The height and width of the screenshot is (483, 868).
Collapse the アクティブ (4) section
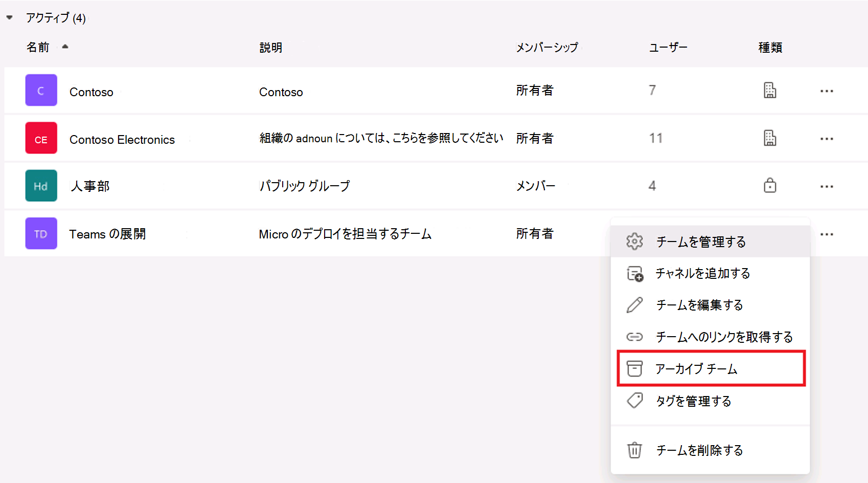click(9, 18)
